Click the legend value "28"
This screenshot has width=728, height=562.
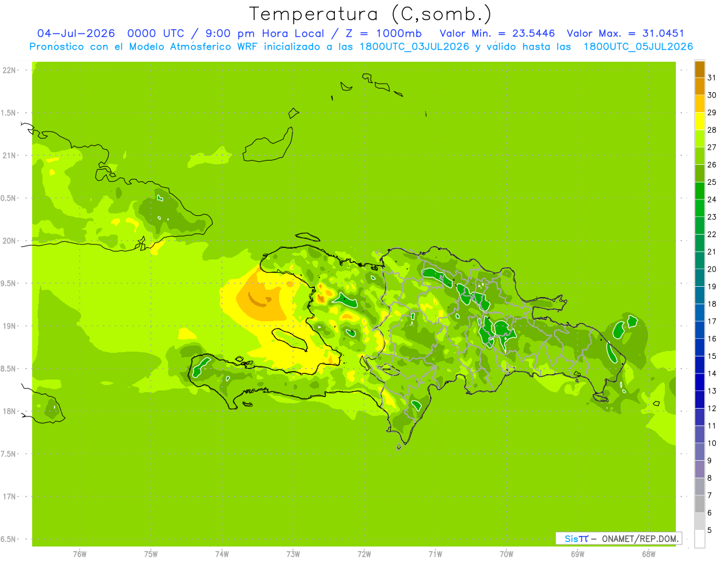[x=712, y=130]
